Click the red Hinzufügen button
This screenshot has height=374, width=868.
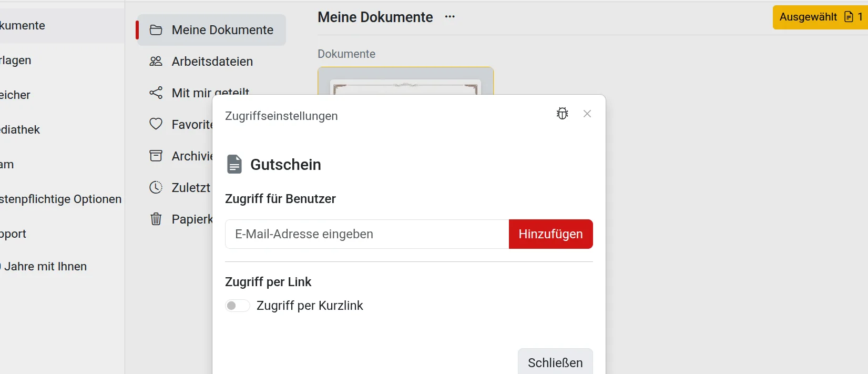pos(551,234)
